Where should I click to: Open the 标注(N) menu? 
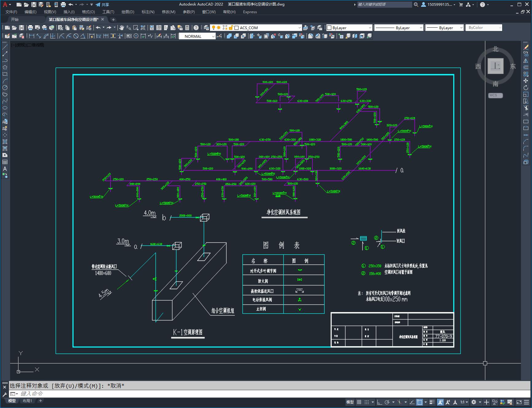pos(148,12)
